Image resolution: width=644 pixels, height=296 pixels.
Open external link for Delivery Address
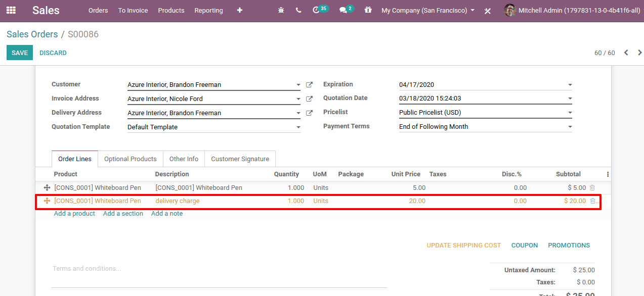coord(310,113)
